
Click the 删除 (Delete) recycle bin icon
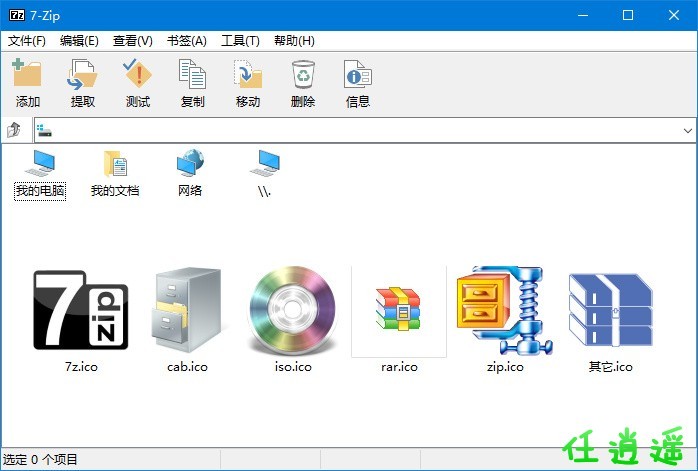coord(303,74)
